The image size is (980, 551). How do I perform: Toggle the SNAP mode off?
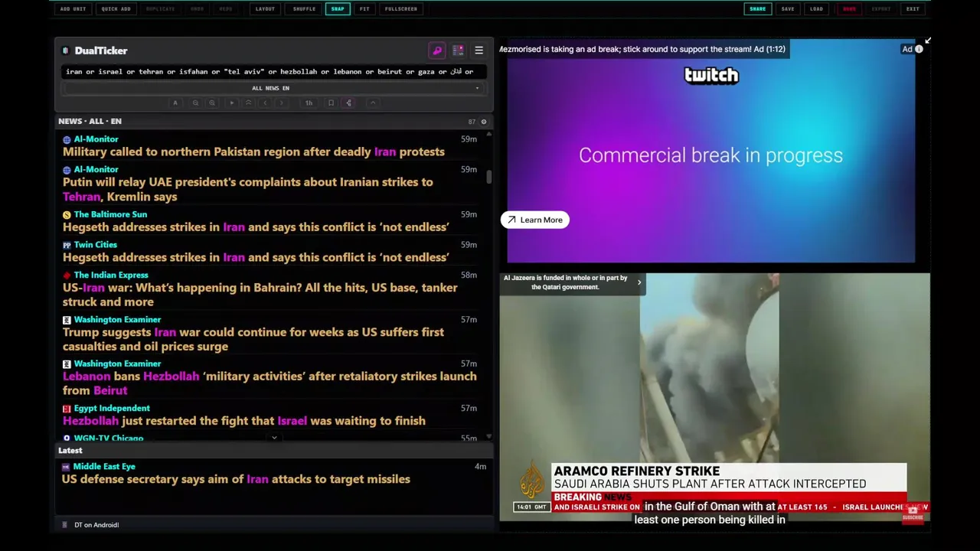(x=338, y=9)
